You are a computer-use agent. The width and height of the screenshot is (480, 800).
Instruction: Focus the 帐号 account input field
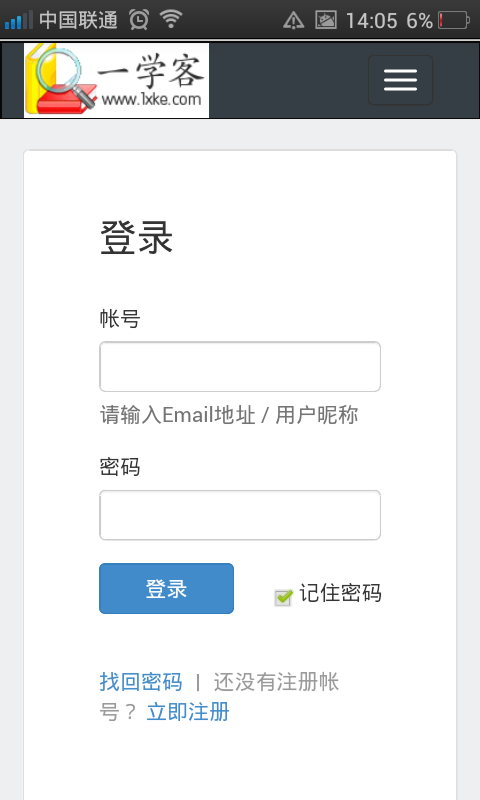point(240,366)
